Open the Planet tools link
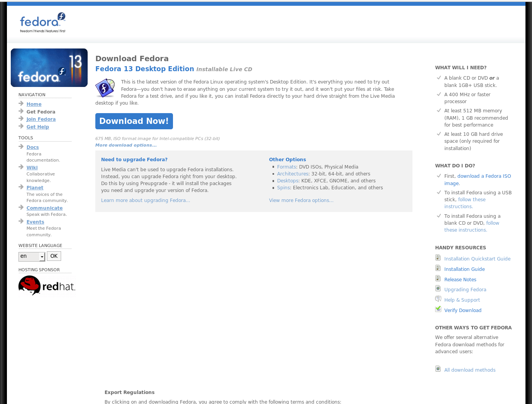Viewport: 532px width, 404px height. click(35, 188)
